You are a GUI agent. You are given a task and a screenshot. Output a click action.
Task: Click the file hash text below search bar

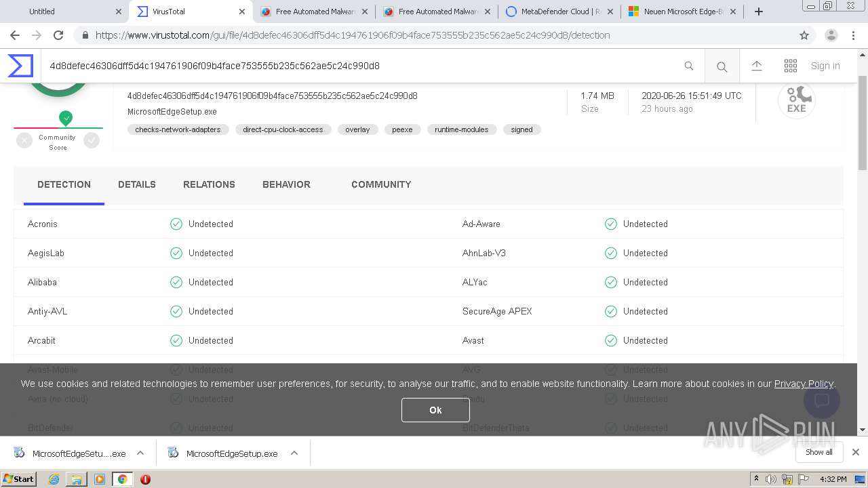[x=273, y=96]
